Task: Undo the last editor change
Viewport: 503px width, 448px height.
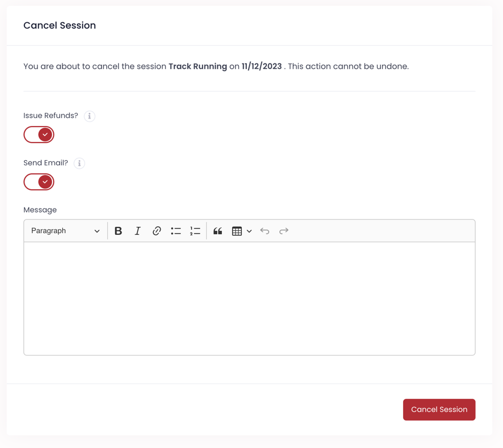Action: click(x=265, y=231)
